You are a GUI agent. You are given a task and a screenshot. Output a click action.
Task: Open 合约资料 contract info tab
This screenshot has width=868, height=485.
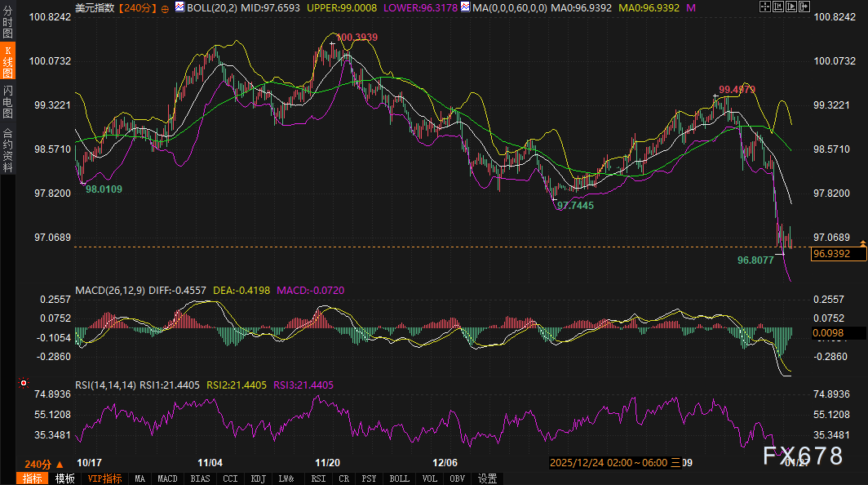click(x=7, y=150)
